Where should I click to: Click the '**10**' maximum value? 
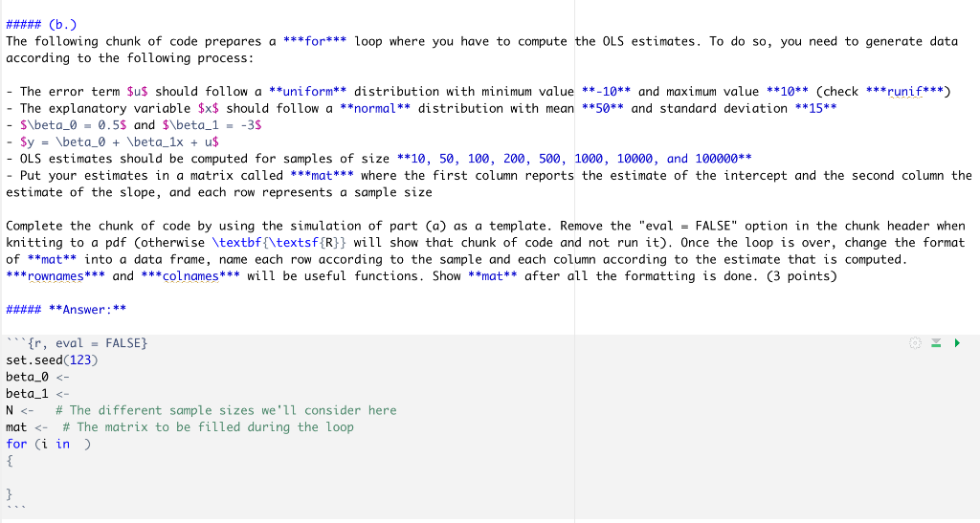(788, 91)
